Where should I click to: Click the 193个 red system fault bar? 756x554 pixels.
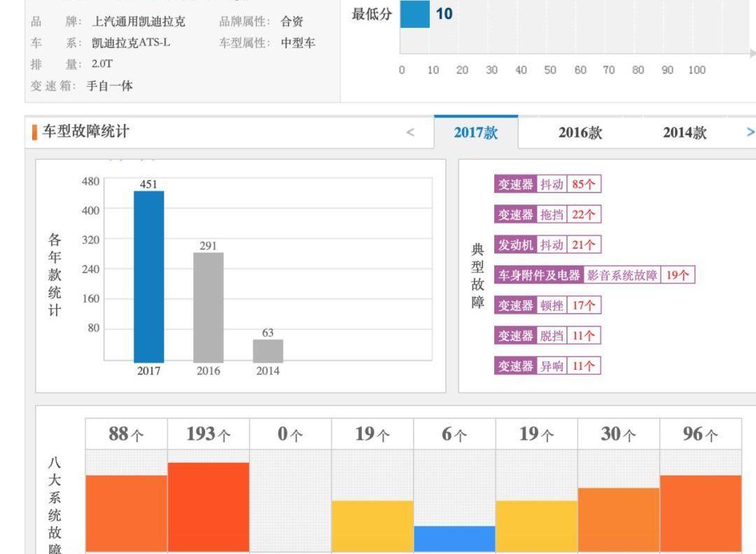point(209,507)
